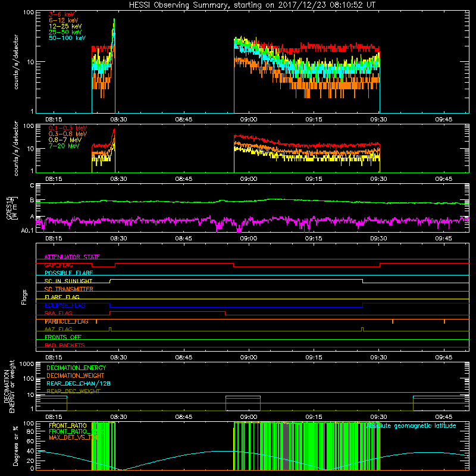
Task: Click the AAZ_FLAG label
Action: click(58, 329)
